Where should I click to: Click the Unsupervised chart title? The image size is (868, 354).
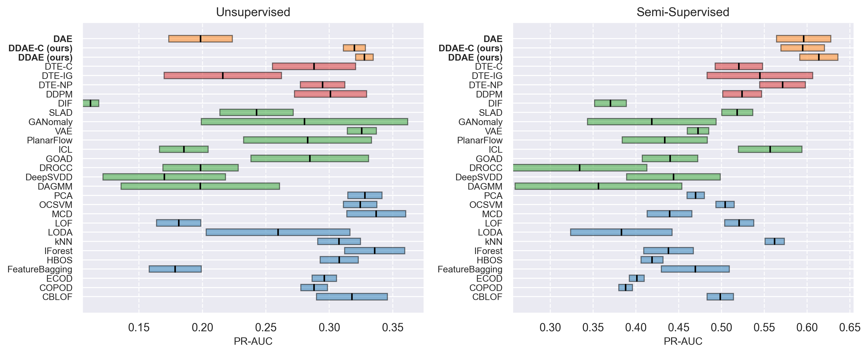tap(253, 12)
